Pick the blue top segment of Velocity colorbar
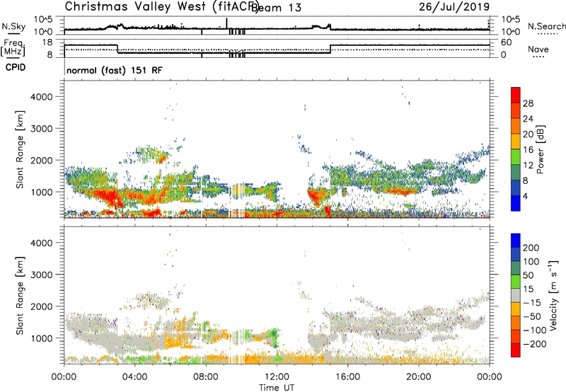The height and width of the screenshot is (392, 566). click(516, 241)
